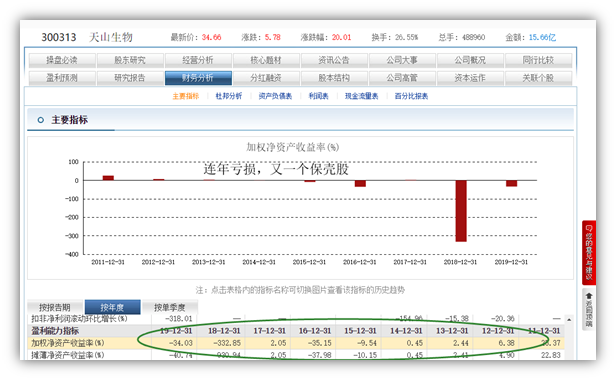Select the 财务分析 navigation button
Image resolution: width=616 pixels, height=380 pixels.
[x=198, y=78]
